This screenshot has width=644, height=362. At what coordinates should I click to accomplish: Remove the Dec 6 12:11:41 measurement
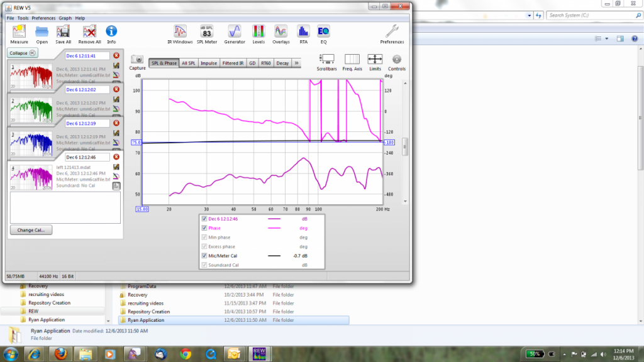(x=116, y=56)
